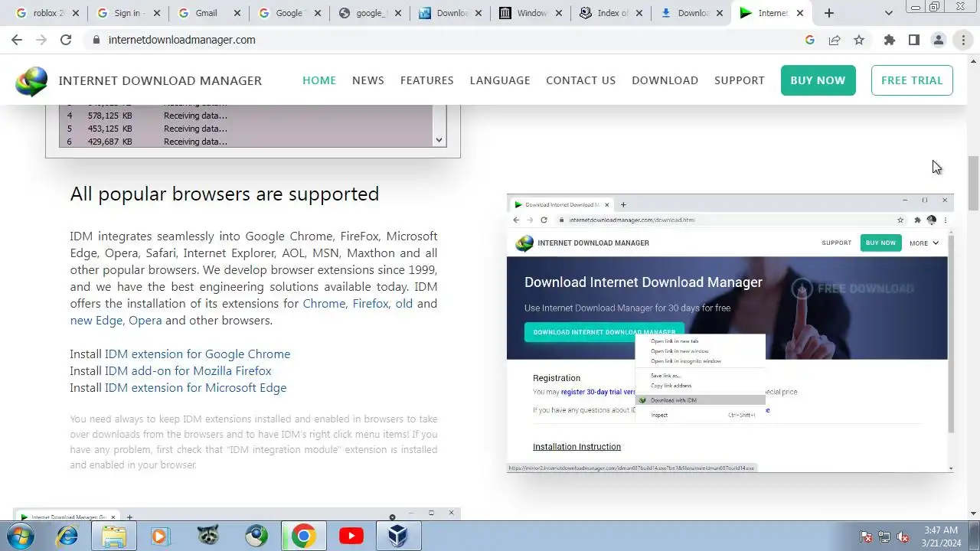Open File Explorer folder taskbar icon
980x551 pixels.
(x=114, y=536)
